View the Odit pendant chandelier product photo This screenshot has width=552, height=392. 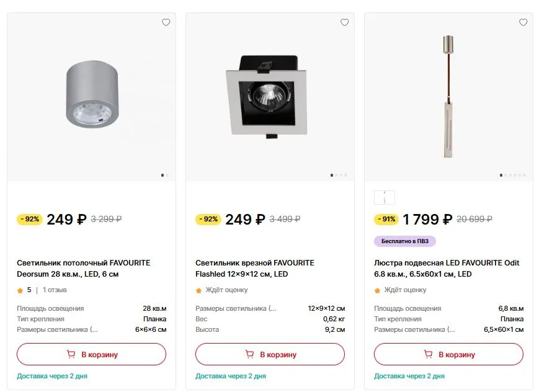click(448, 97)
